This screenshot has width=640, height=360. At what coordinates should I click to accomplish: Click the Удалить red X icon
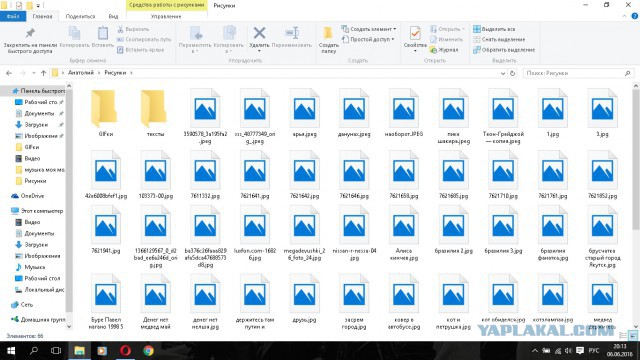coord(259,33)
